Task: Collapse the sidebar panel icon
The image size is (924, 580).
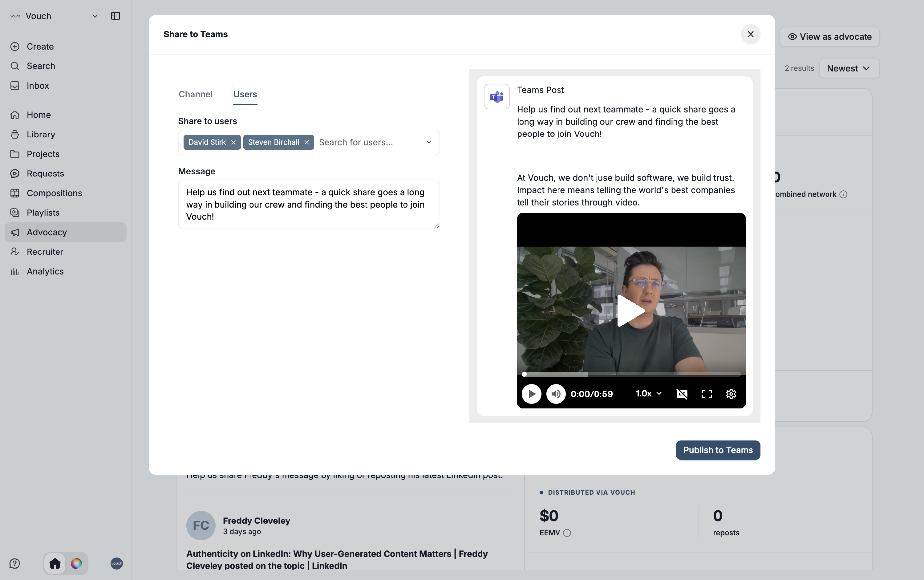Action: 115,16
